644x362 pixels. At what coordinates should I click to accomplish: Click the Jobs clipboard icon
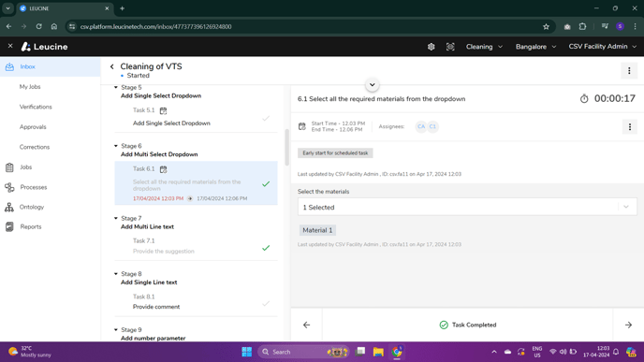9,167
